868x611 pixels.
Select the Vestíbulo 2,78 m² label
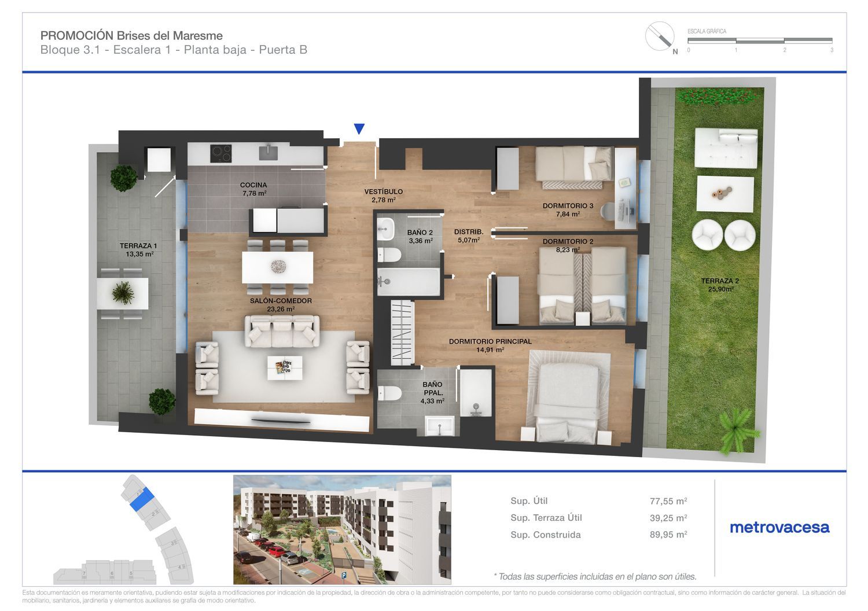click(x=383, y=196)
